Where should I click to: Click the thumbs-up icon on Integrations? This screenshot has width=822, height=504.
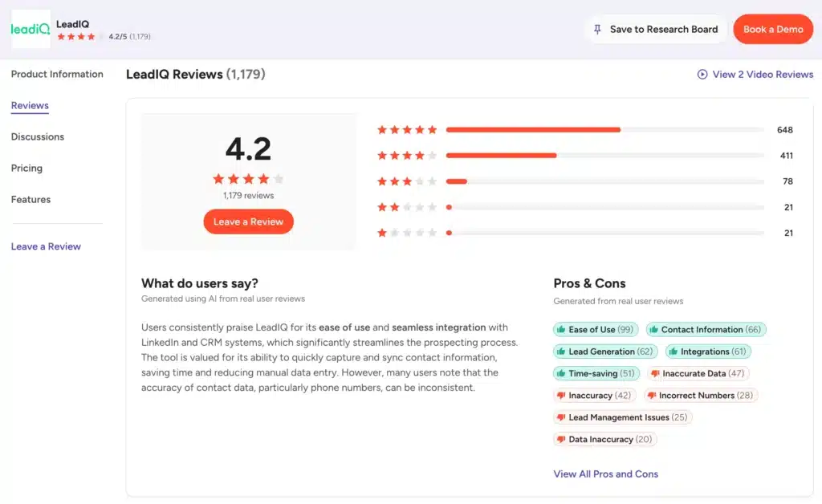[x=673, y=352]
